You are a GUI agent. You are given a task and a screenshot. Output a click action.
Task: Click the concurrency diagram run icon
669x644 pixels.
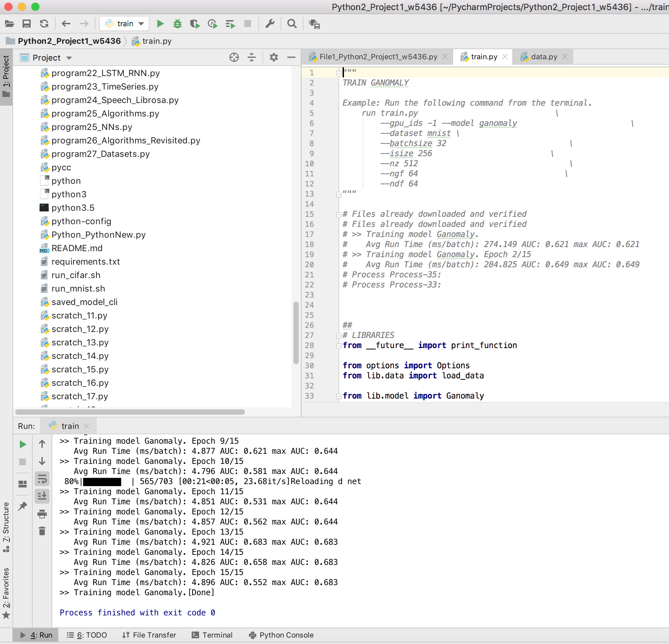pyautogui.click(x=230, y=24)
